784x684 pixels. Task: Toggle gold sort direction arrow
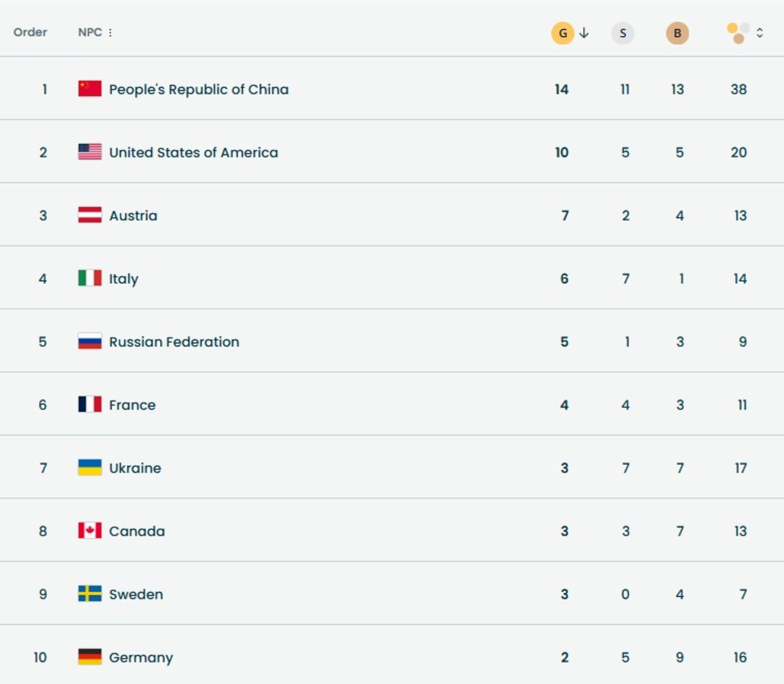pyautogui.click(x=584, y=33)
